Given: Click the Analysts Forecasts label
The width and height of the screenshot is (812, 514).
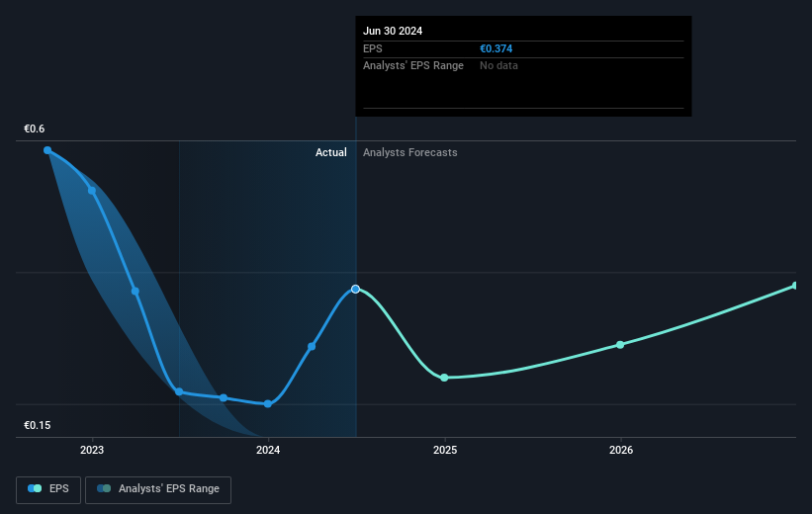Looking at the screenshot, I should click(x=410, y=152).
